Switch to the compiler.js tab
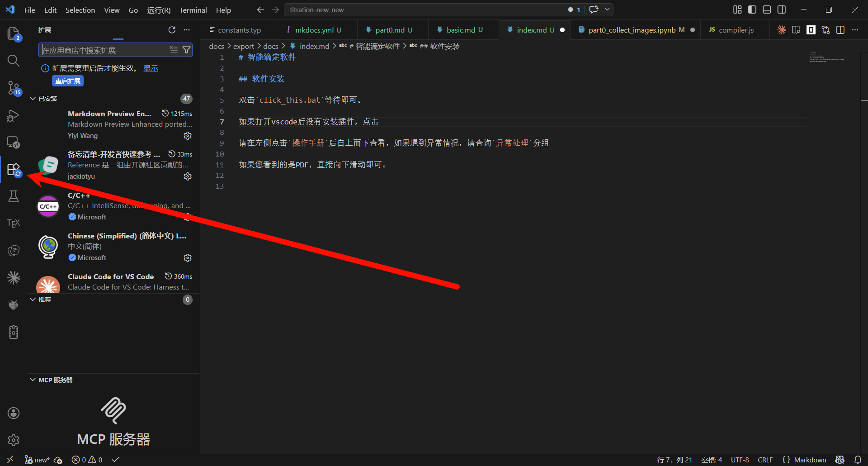This screenshot has width=868, height=466. [736, 30]
